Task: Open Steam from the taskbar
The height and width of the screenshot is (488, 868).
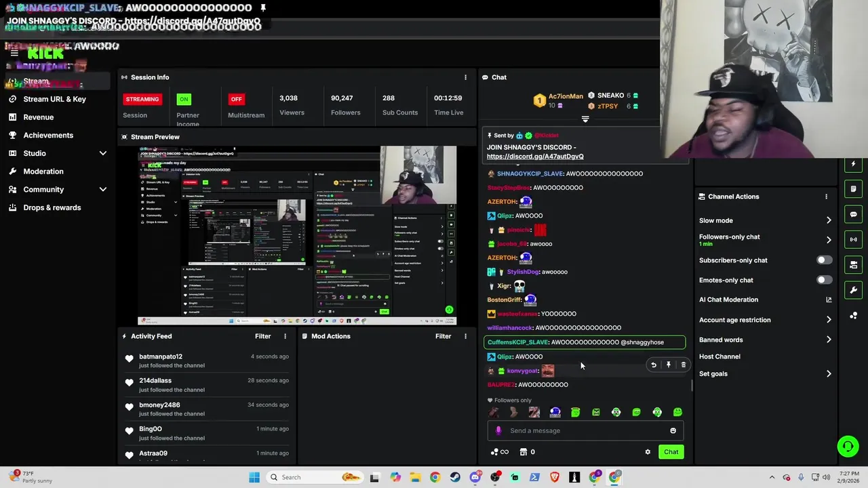Action: click(455, 477)
